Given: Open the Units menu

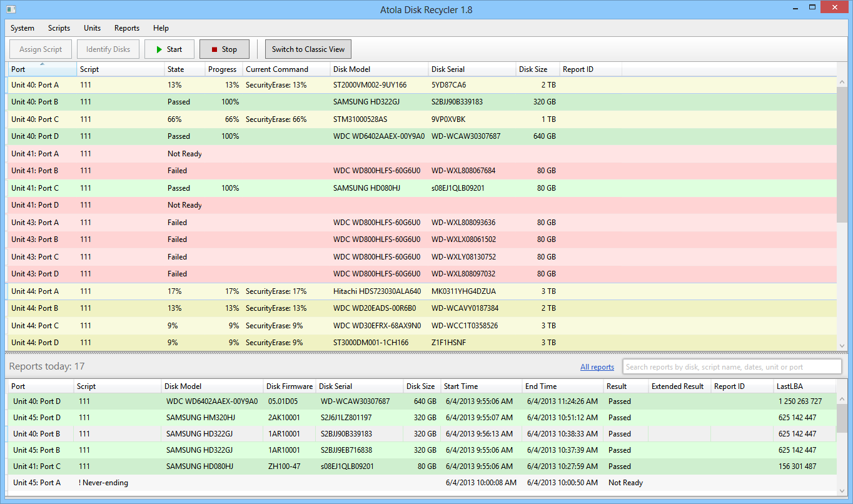Looking at the screenshot, I should coord(92,28).
